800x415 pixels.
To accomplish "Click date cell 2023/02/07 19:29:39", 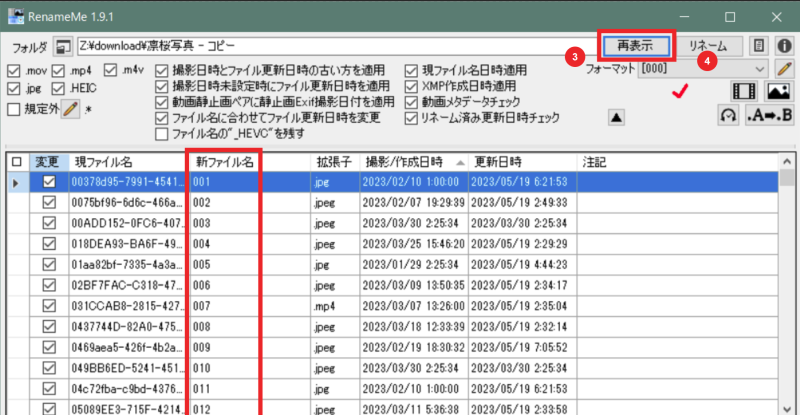I will click(414, 203).
